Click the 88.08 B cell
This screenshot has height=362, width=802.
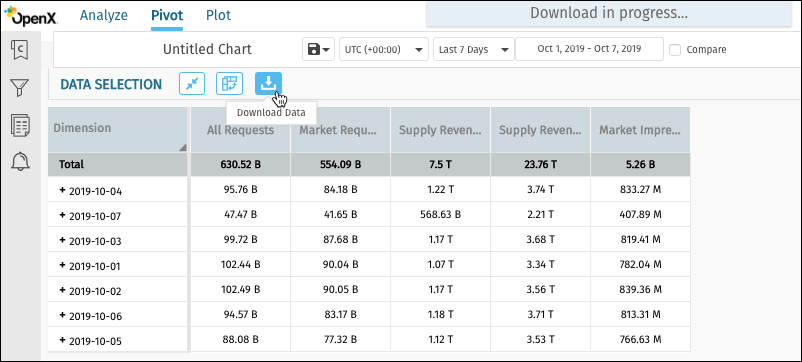coord(240,340)
